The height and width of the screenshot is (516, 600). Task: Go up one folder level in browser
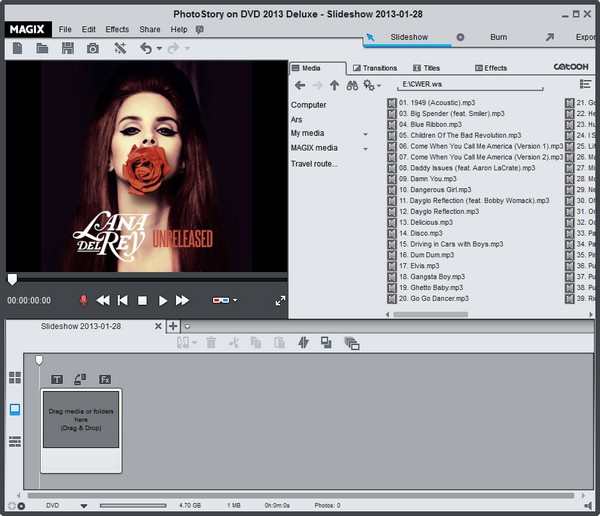pyautogui.click(x=334, y=86)
